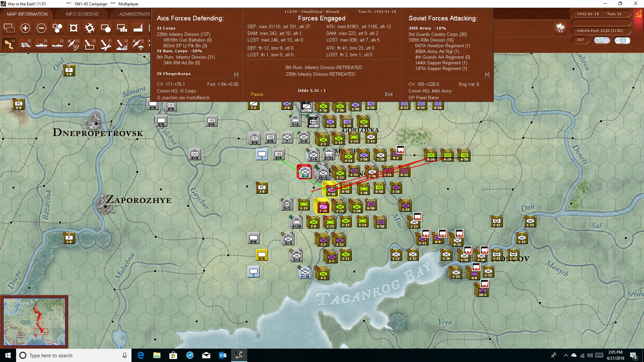This screenshot has height=362, width=644.
Task: Select the red-highlighted 4=4 Axis unit
Action: (x=305, y=172)
